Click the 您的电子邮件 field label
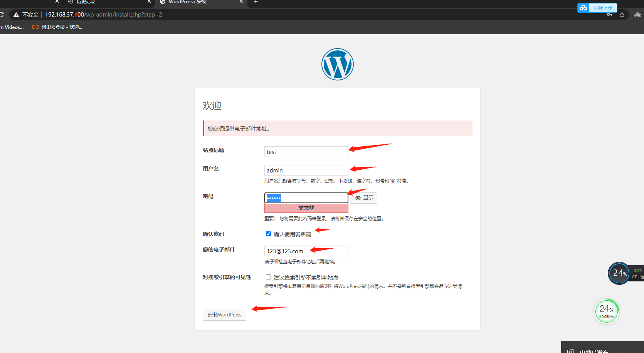Viewport: 644px width, 353px height. coord(219,249)
